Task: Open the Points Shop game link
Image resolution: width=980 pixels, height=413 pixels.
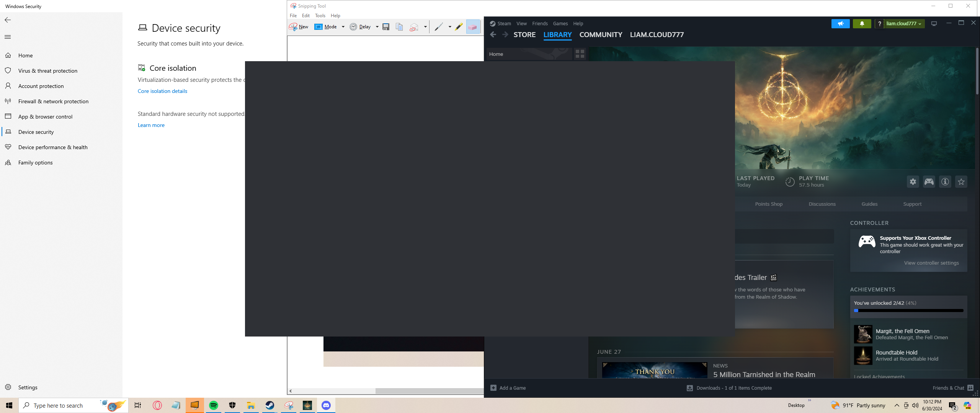Action: tap(769, 204)
